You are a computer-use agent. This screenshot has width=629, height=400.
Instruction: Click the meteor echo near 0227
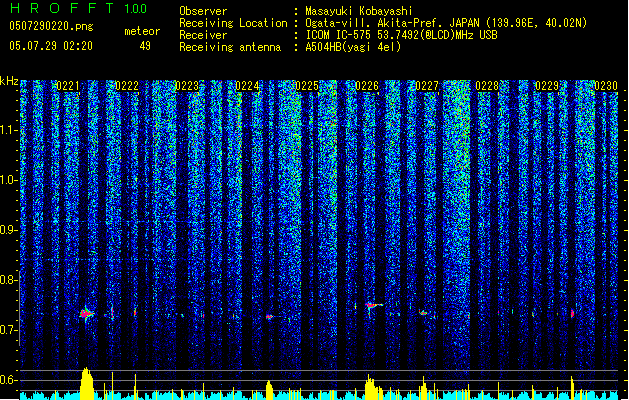(424, 313)
